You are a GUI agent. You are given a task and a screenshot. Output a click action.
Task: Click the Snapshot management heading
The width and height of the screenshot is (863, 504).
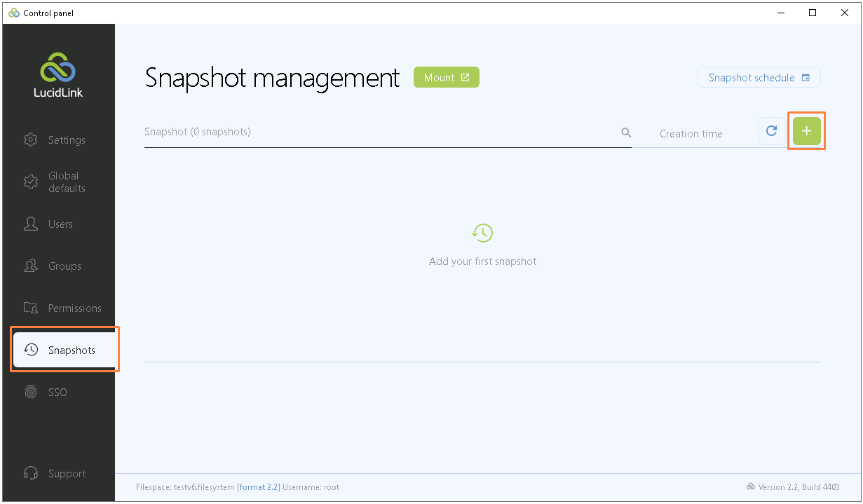point(273,78)
